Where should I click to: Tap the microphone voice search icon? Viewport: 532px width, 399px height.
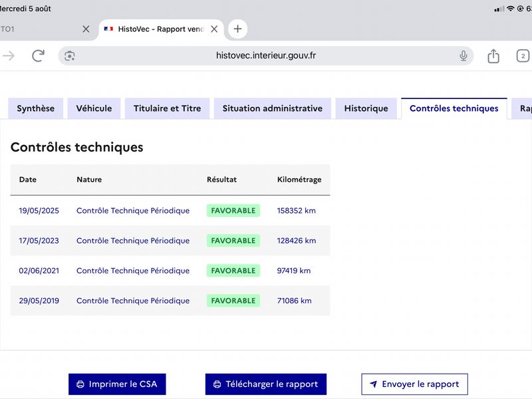click(463, 56)
